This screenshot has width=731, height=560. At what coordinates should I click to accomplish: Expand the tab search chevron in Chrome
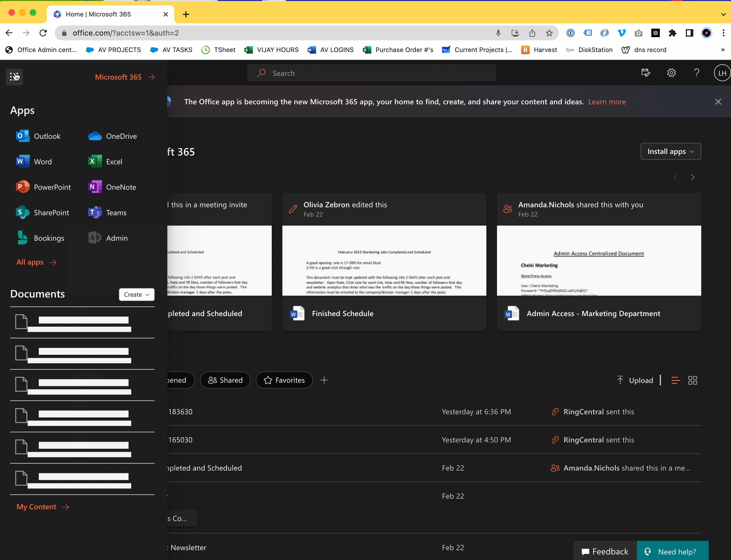point(723,14)
